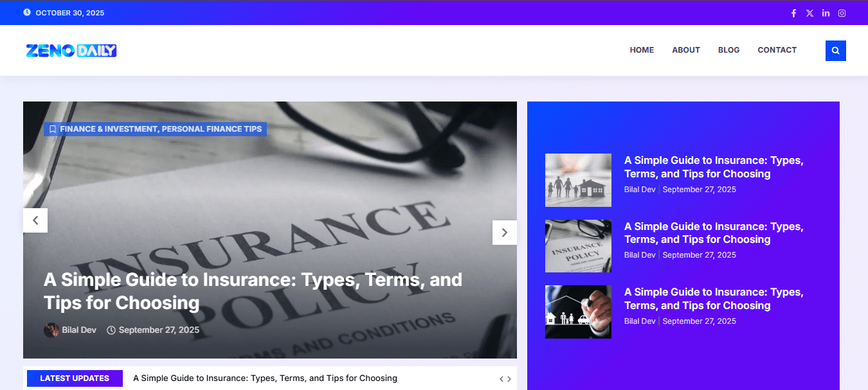Advance to next slide with right arrow
This screenshot has height=390, width=868.
tap(504, 233)
